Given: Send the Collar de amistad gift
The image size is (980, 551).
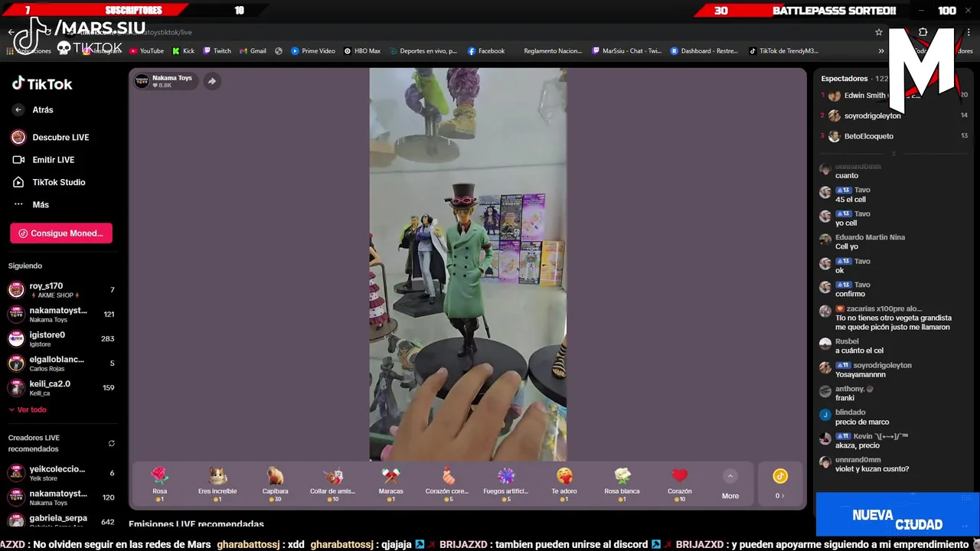Looking at the screenshot, I should tap(332, 484).
